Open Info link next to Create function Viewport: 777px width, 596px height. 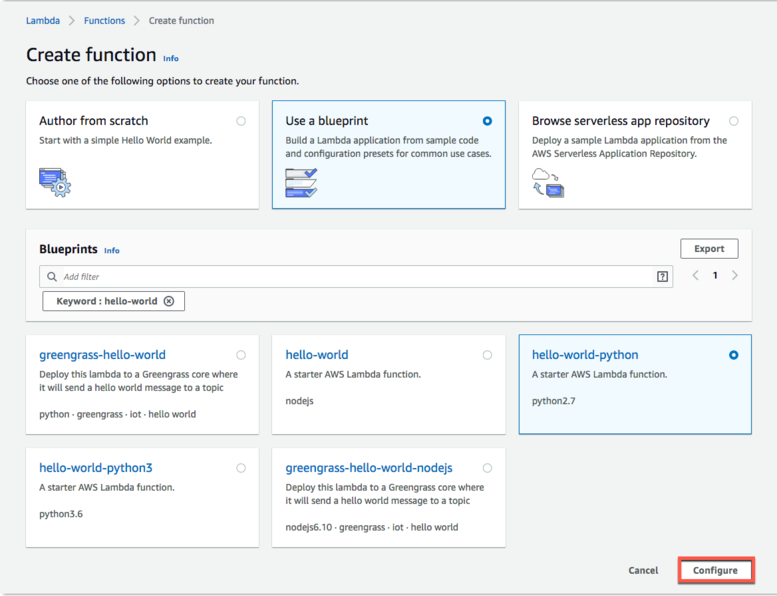pyautogui.click(x=171, y=58)
